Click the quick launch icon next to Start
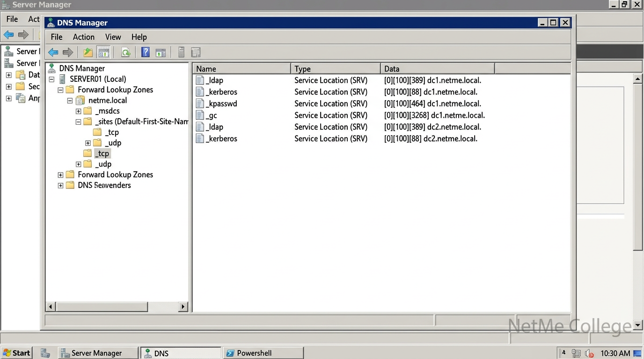 [45, 353]
